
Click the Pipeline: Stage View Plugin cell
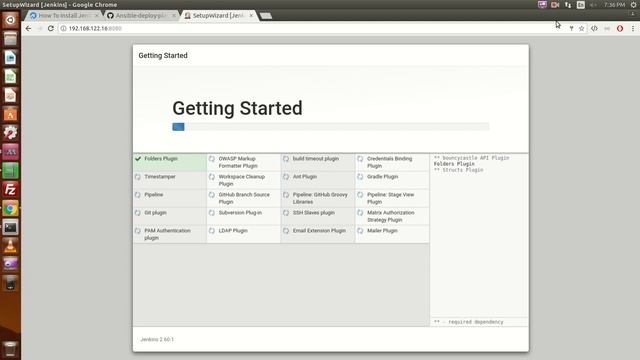click(x=392, y=198)
